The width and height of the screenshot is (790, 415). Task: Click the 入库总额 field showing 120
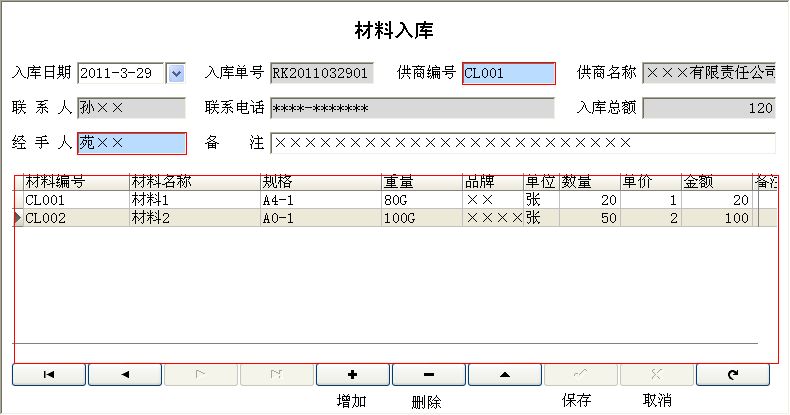point(709,108)
